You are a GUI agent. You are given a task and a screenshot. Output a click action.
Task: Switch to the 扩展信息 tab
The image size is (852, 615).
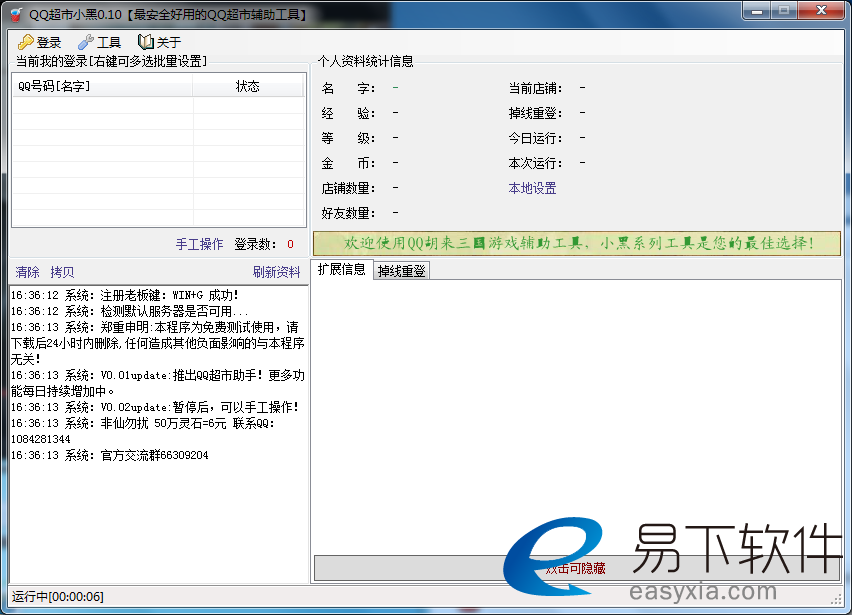[x=342, y=269]
